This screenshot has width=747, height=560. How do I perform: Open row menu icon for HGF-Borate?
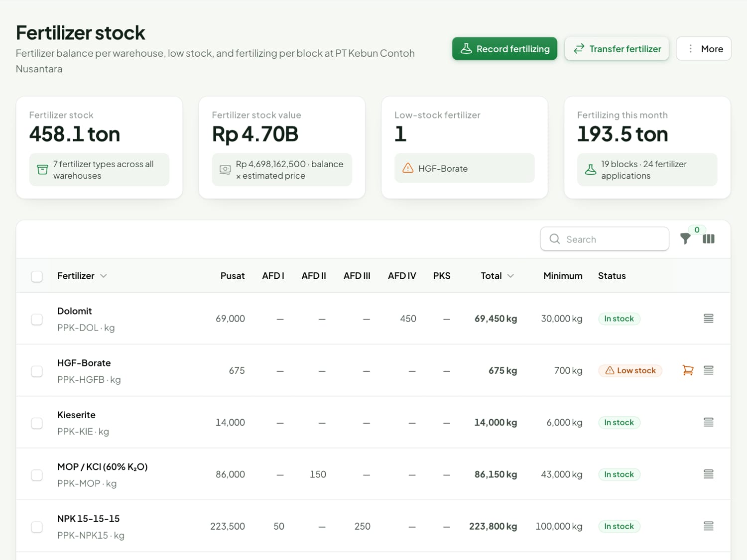(x=709, y=370)
